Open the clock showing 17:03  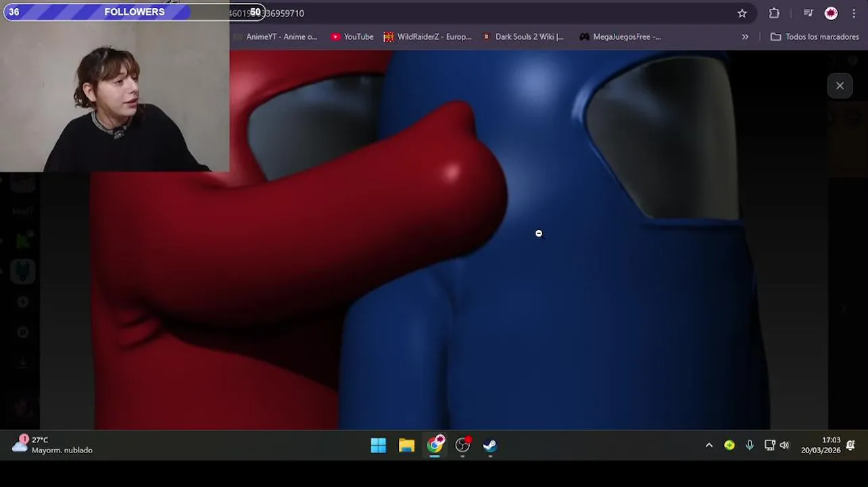pyautogui.click(x=821, y=445)
